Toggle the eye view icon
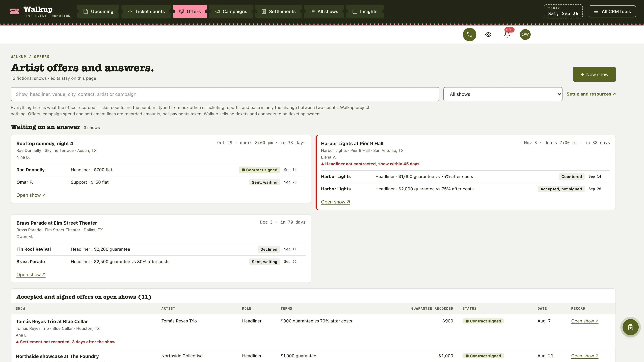The image size is (644, 362). pos(488,35)
